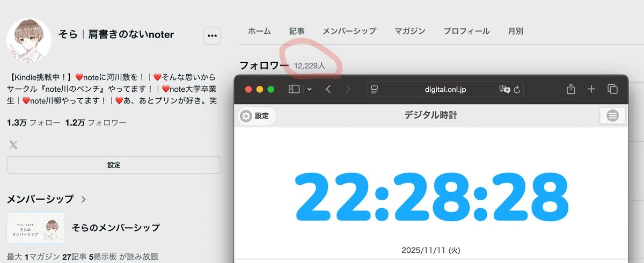Close the Safari window with red button
The height and width of the screenshot is (263, 644).
(x=248, y=89)
